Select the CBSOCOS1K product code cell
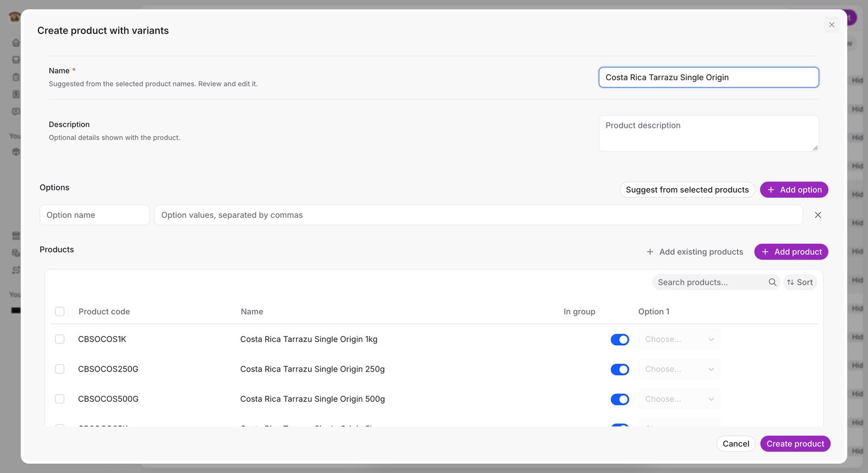Screen dimensions: 868x473 (102, 339)
